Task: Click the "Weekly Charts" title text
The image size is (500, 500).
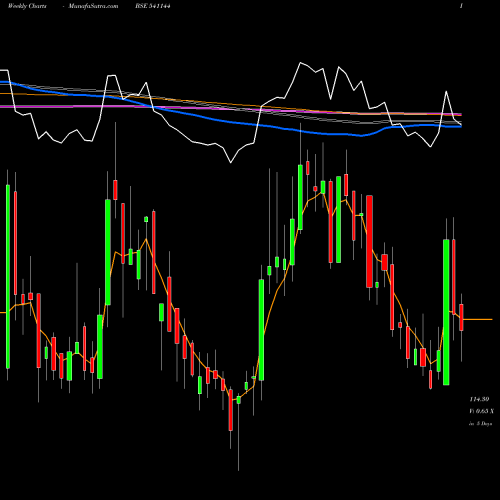Action: click(x=27, y=6)
